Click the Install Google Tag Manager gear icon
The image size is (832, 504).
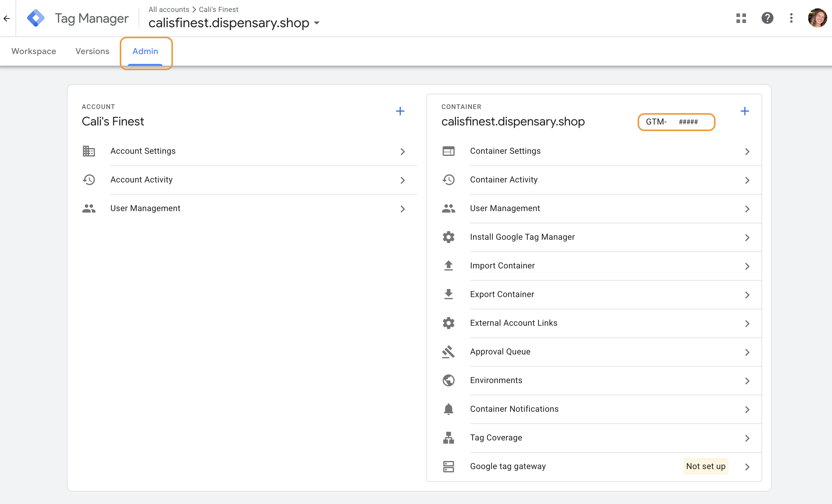pos(449,237)
